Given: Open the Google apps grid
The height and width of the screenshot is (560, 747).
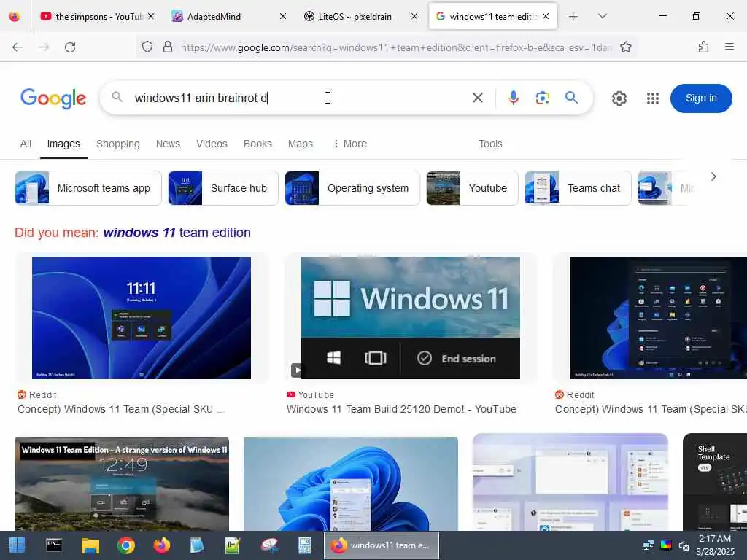Looking at the screenshot, I should click(x=653, y=98).
